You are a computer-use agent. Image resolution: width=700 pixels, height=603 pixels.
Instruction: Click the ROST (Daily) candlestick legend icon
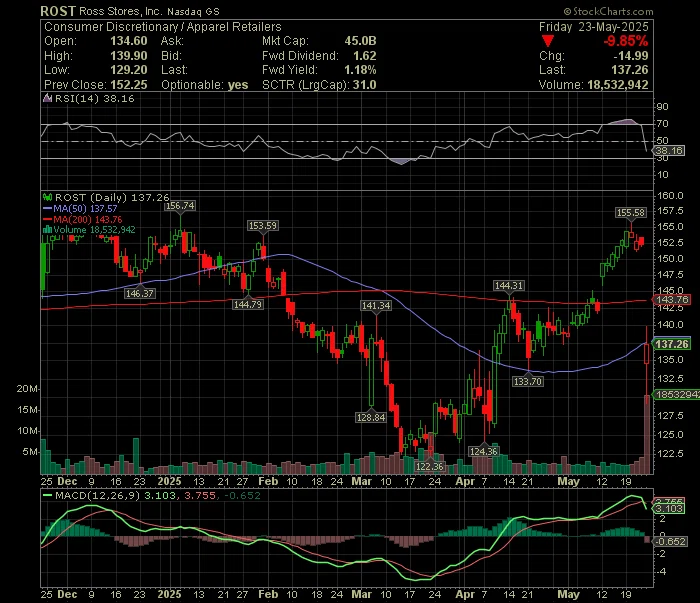[x=47, y=197]
